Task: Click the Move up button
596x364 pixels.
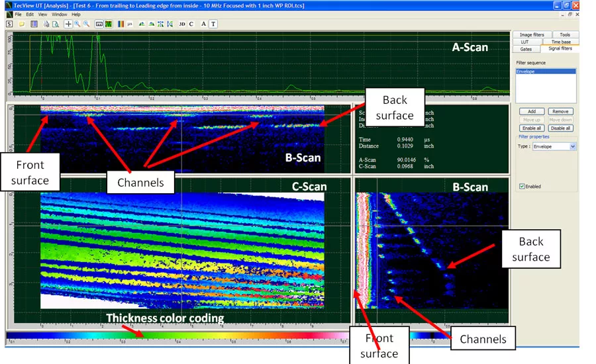Action: (x=532, y=120)
